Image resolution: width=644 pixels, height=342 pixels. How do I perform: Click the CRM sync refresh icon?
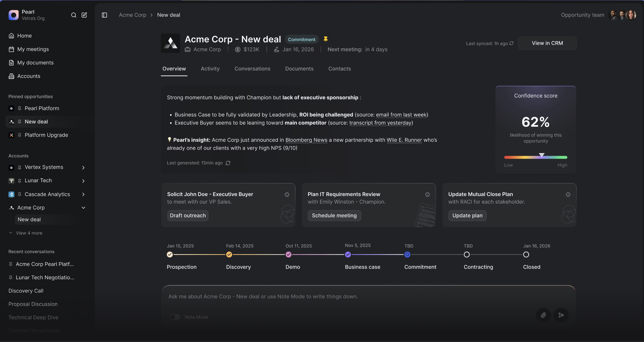coord(512,43)
